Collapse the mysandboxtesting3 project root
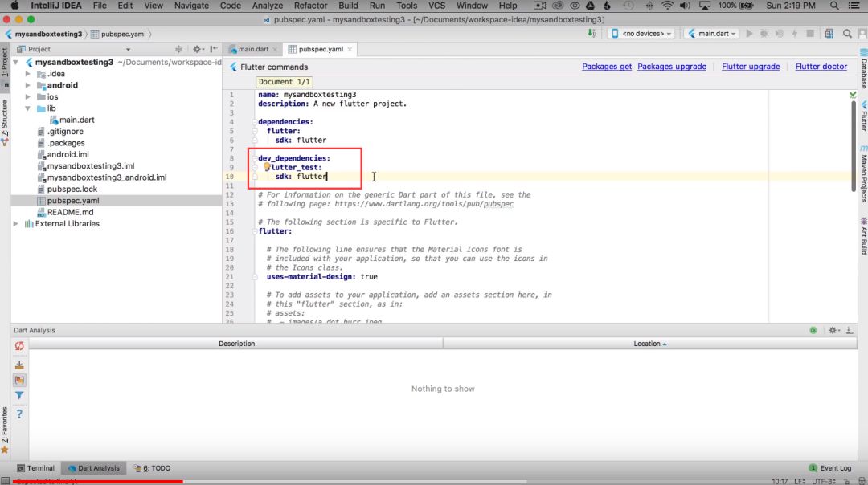The image size is (868, 485). coord(16,63)
